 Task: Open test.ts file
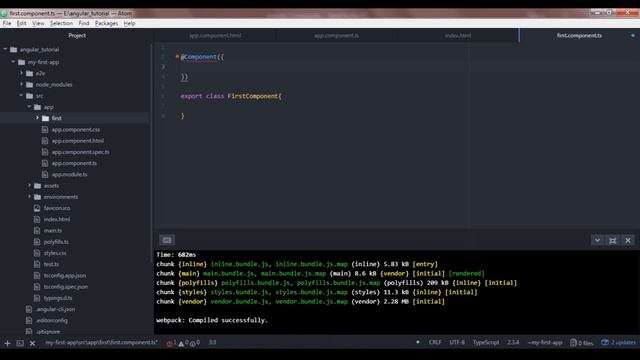51,264
